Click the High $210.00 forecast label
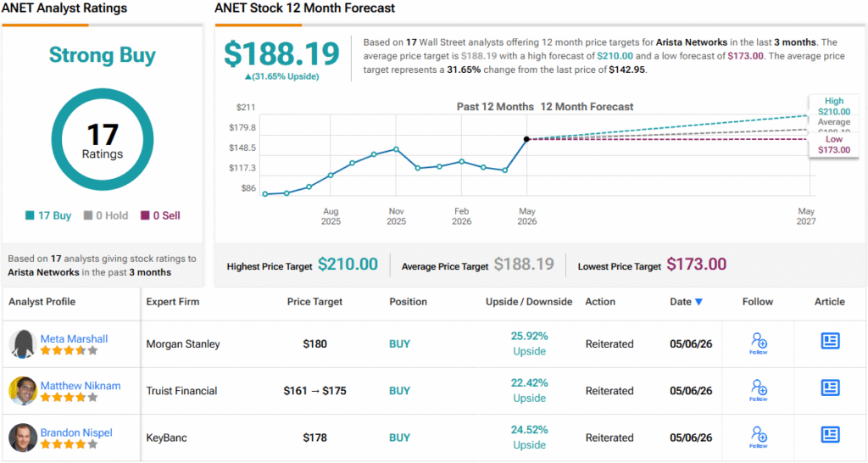 click(x=834, y=106)
